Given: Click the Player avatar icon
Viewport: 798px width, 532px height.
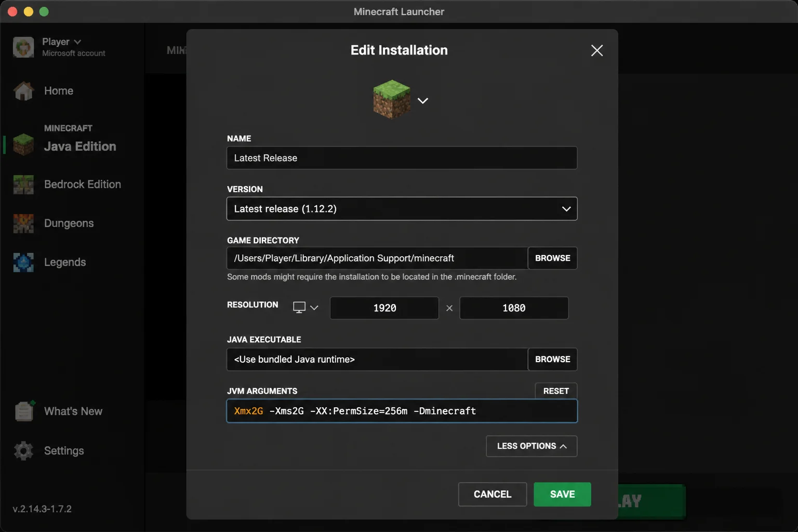Looking at the screenshot, I should [x=23, y=47].
